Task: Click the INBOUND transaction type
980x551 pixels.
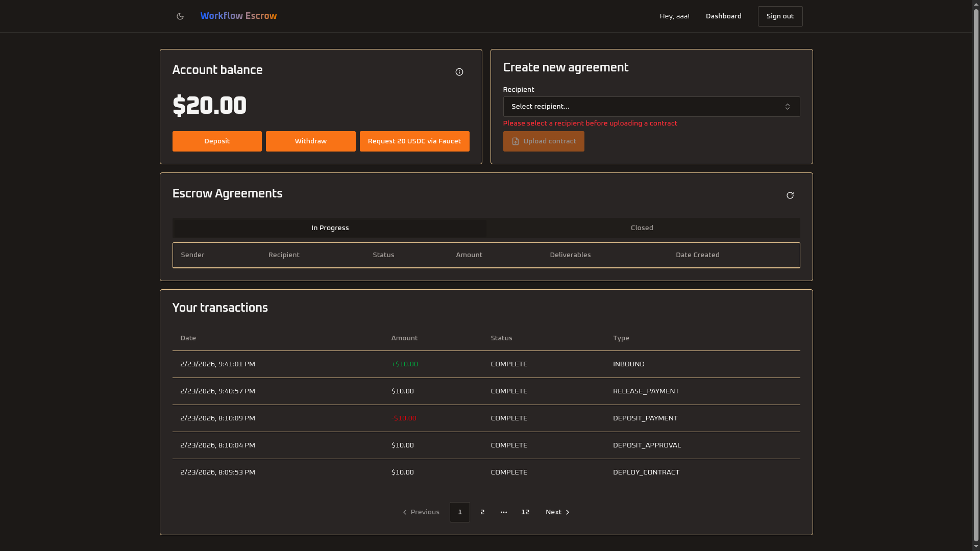Action: pos(628,364)
